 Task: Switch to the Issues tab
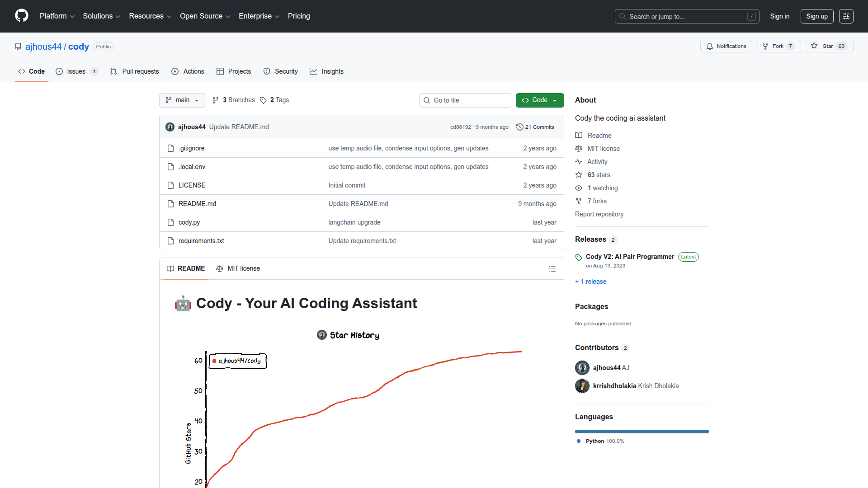[76, 71]
